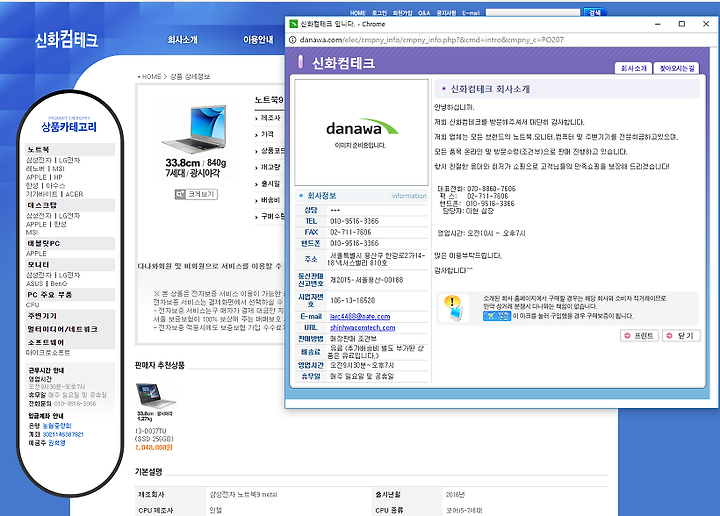This screenshot has height=516, width=720.
Task: Click HOME in the breadcrumb
Action: click(x=151, y=77)
